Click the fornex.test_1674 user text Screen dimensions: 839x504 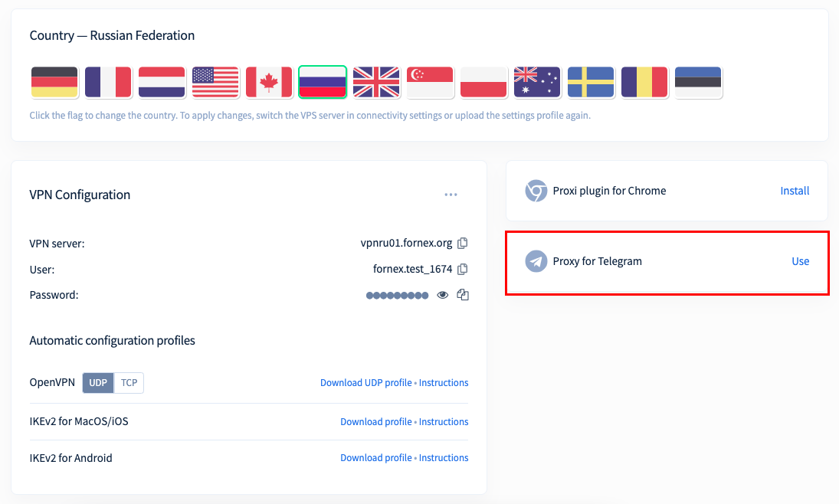(x=412, y=269)
